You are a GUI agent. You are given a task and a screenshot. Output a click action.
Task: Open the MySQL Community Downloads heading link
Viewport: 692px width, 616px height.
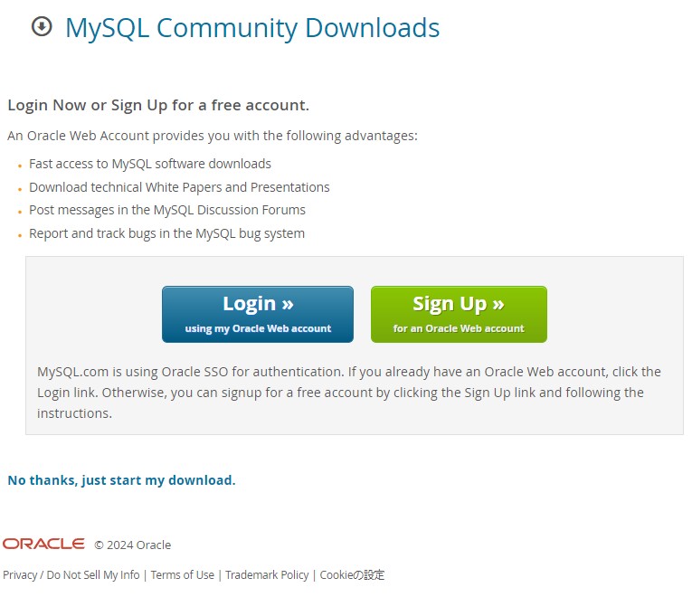pos(252,28)
